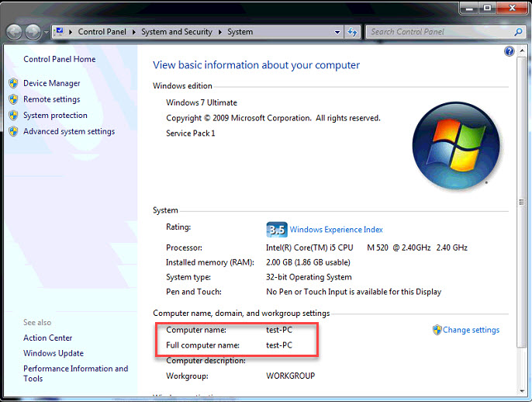Click the shield icon beside Device Manager

click(x=14, y=83)
